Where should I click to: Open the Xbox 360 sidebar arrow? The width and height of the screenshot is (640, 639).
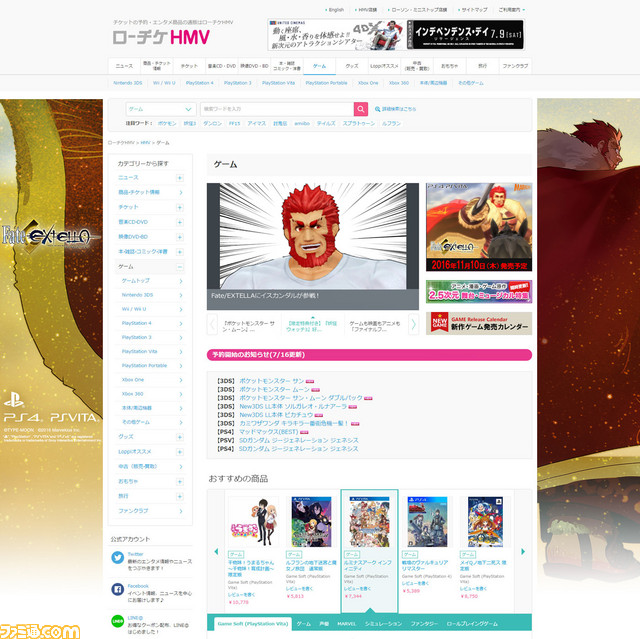[181, 394]
